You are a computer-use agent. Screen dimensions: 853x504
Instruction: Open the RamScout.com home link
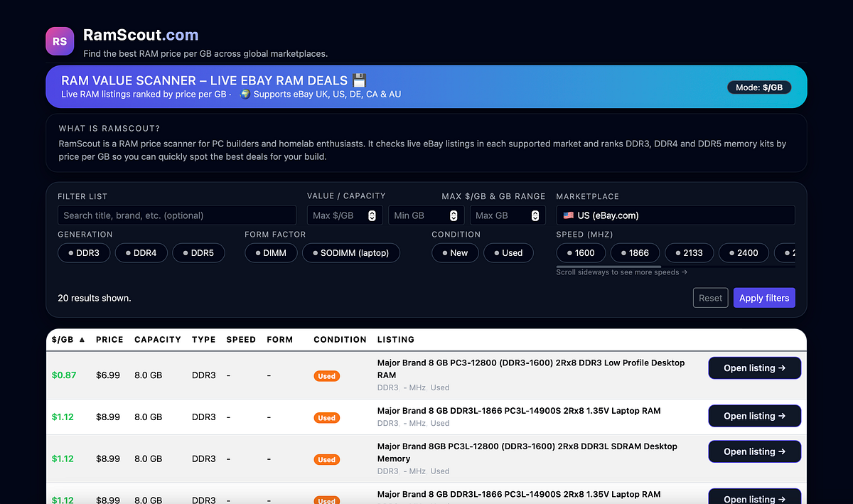point(141,35)
